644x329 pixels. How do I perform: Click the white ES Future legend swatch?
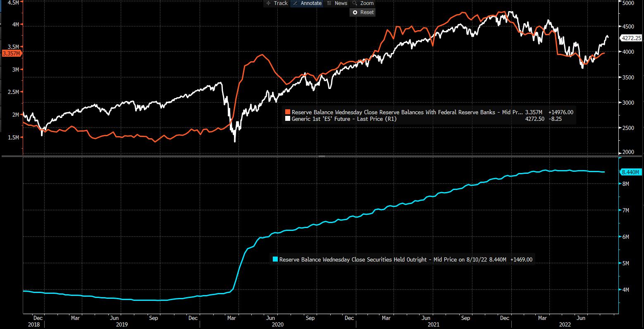[x=288, y=119]
